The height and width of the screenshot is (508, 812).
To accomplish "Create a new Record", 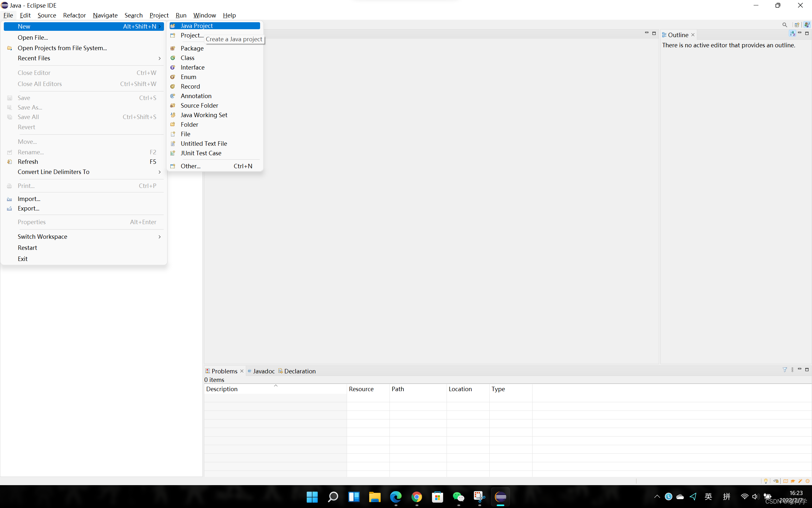I will pos(215,86).
